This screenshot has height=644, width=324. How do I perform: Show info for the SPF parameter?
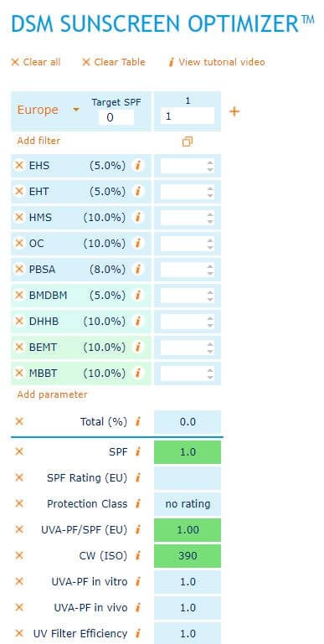point(138,451)
